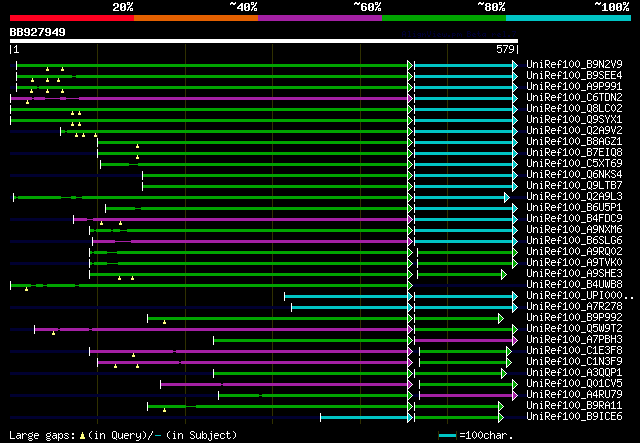Click the purple arrowhead ending UniRef100_A7PBH3 alignment

coord(515,340)
